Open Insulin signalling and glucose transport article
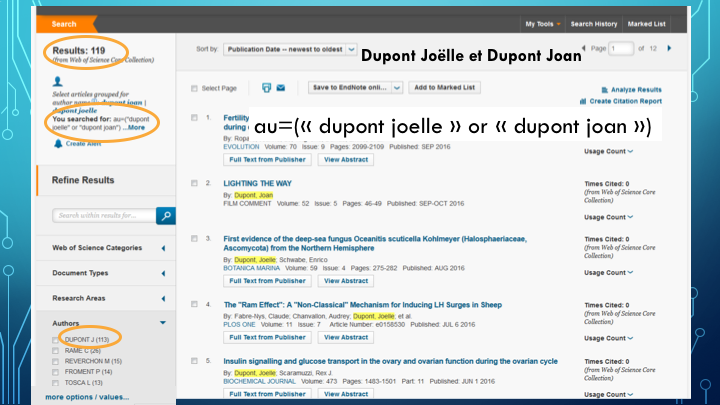Viewport: 720px width, 405px height. [x=390, y=361]
